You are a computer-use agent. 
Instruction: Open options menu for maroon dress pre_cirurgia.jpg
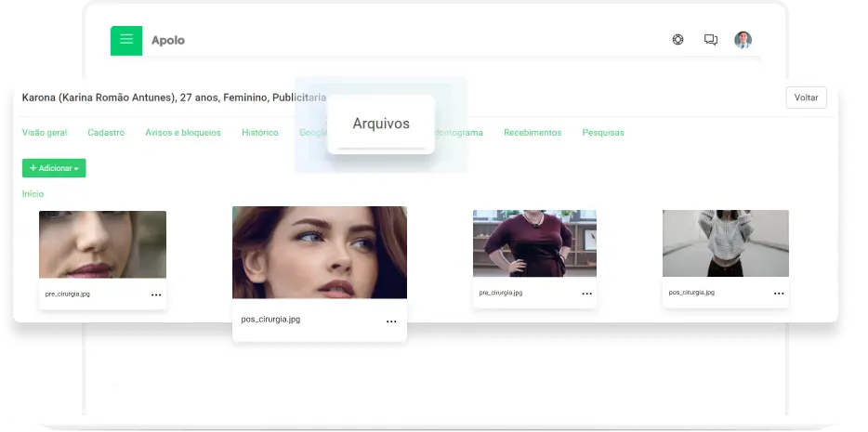click(x=586, y=294)
